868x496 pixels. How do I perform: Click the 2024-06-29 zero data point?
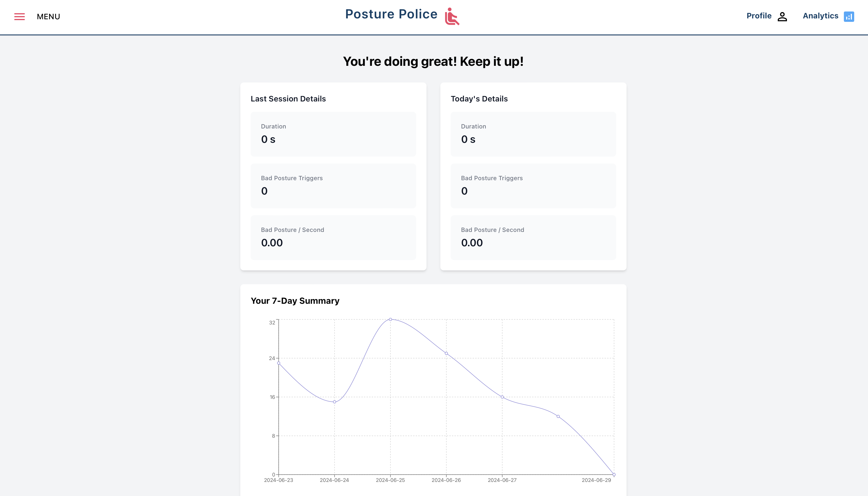[614, 474]
